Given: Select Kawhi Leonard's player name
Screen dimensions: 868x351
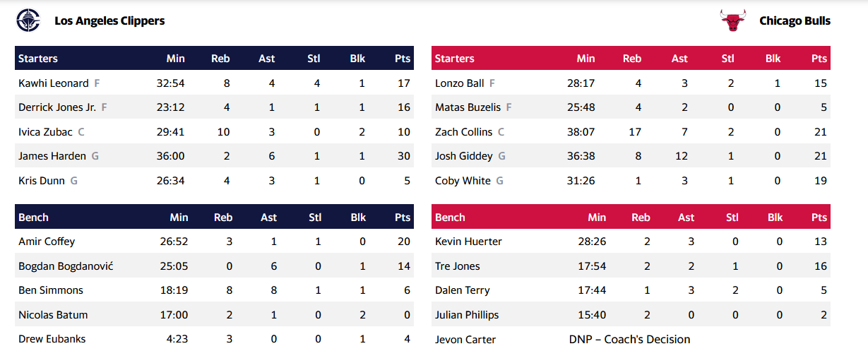Looking at the screenshot, I should 54,83.
